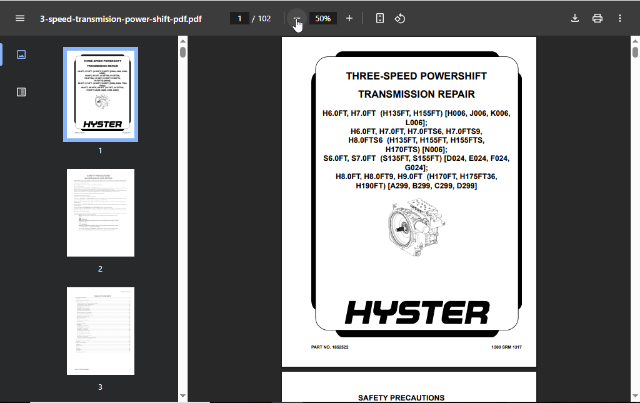
Task: Click the THREE-SPEED POWERSHIFT title text
Action: pos(416,76)
